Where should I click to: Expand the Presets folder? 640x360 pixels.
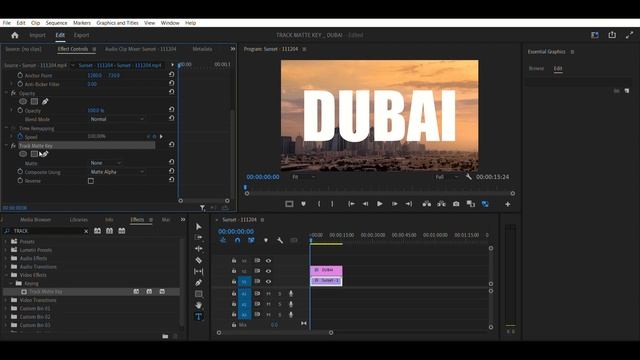point(6,241)
